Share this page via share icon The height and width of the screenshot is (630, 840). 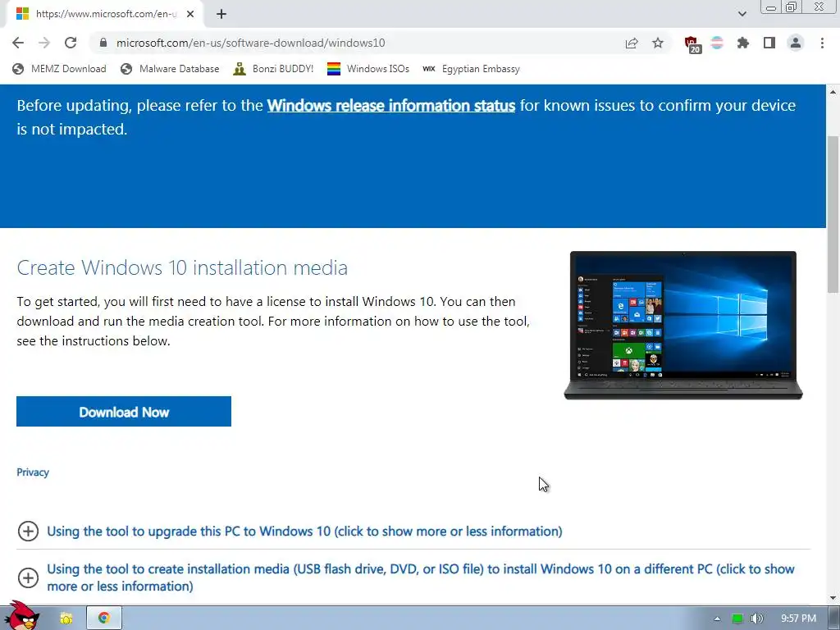pos(632,43)
